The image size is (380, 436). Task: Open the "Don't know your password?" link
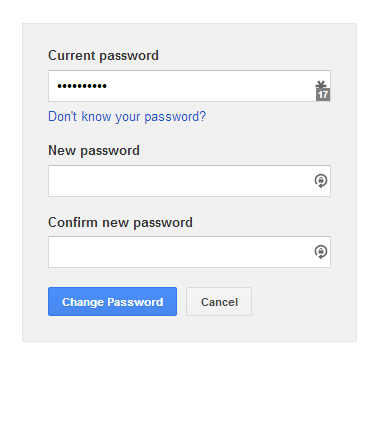[127, 117]
